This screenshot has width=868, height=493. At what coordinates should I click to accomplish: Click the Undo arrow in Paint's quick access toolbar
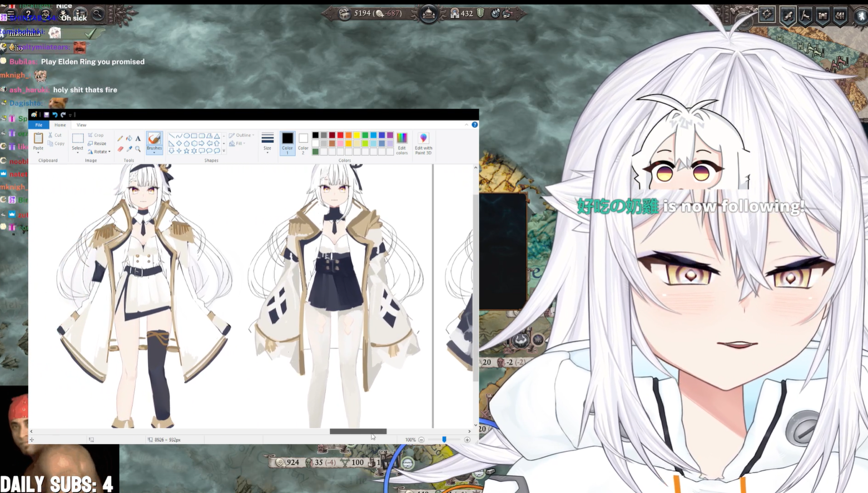click(55, 114)
